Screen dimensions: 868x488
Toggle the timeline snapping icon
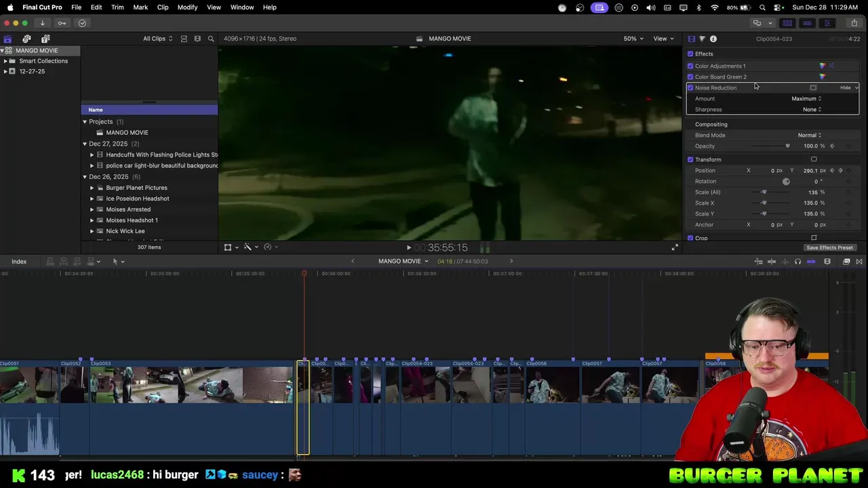click(811, 262)
